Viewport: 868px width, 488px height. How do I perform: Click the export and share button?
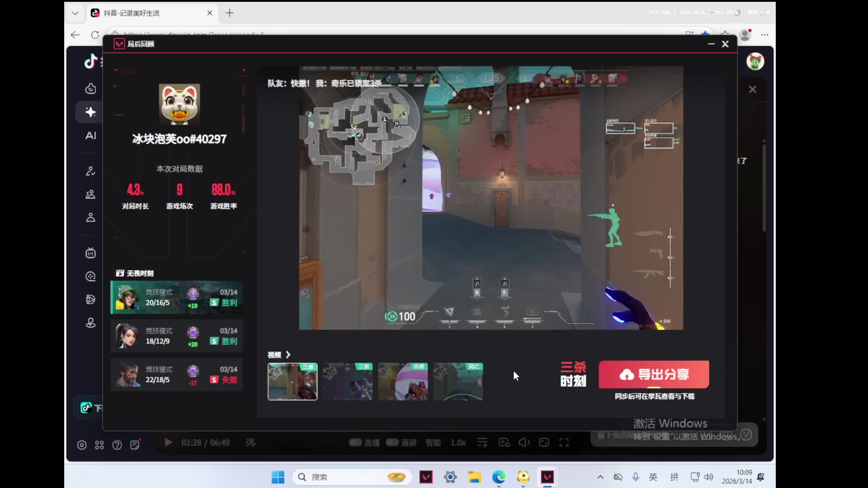[x=654, y=374]
